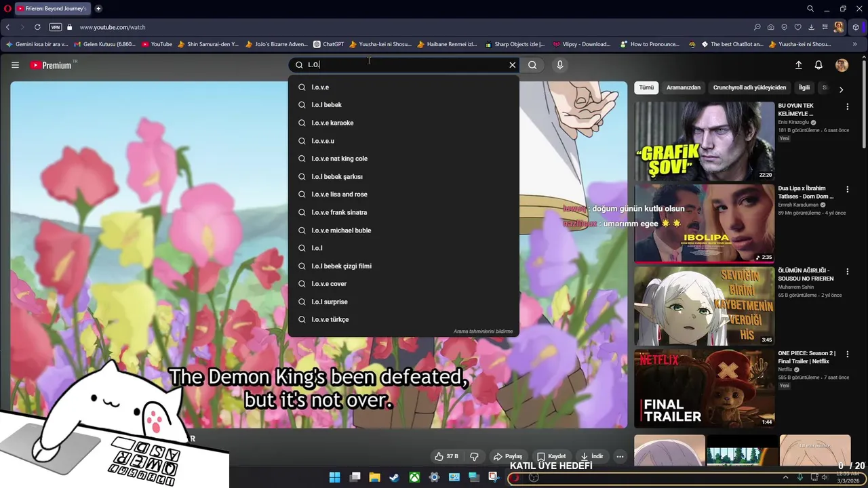Choose the suggestion "l.o.l surprise"
Image resolution: width=868 pixels, height=488 pixels.
point(403,302)
